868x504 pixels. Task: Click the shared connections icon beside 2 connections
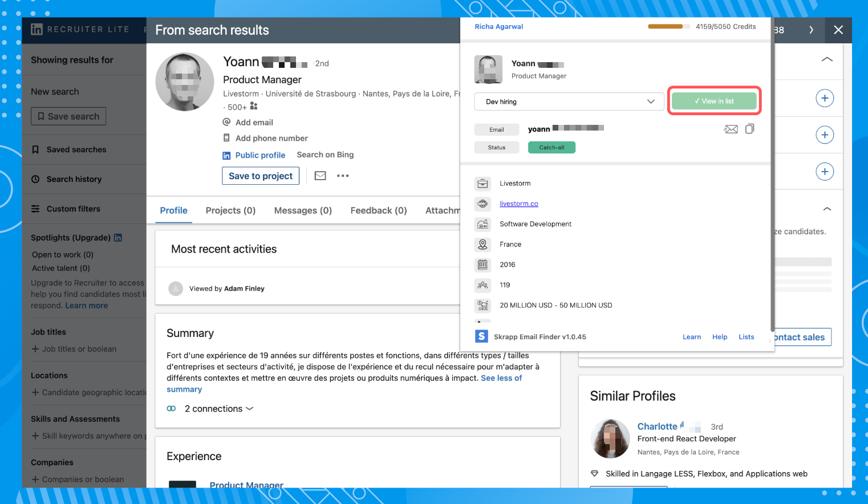tap(171, 409)
